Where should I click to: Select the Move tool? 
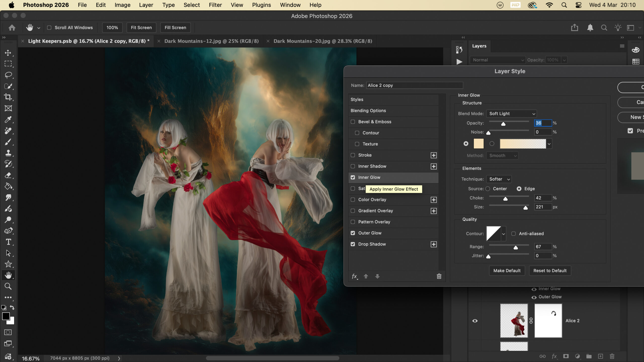pos(8,53)
